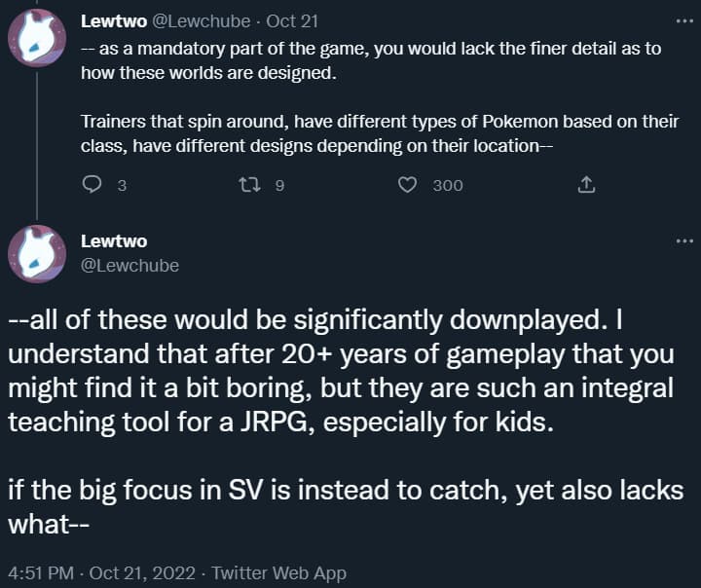Open Lewtwo's avatar on first tweet

(x=37, y=38)
